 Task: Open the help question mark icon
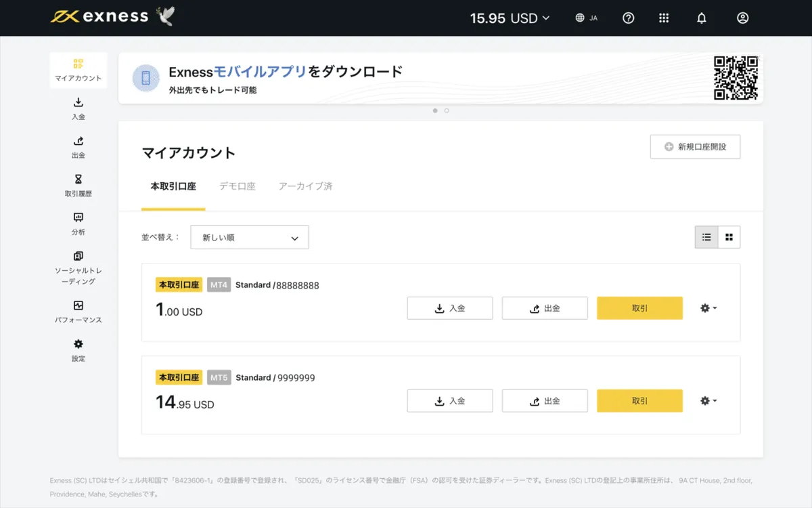point(629,18)
